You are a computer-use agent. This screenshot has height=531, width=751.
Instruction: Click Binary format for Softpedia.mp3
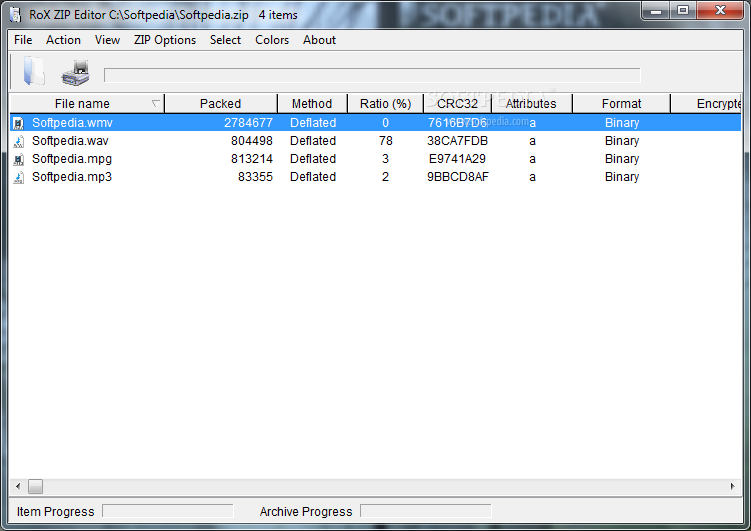coord(622,177)
